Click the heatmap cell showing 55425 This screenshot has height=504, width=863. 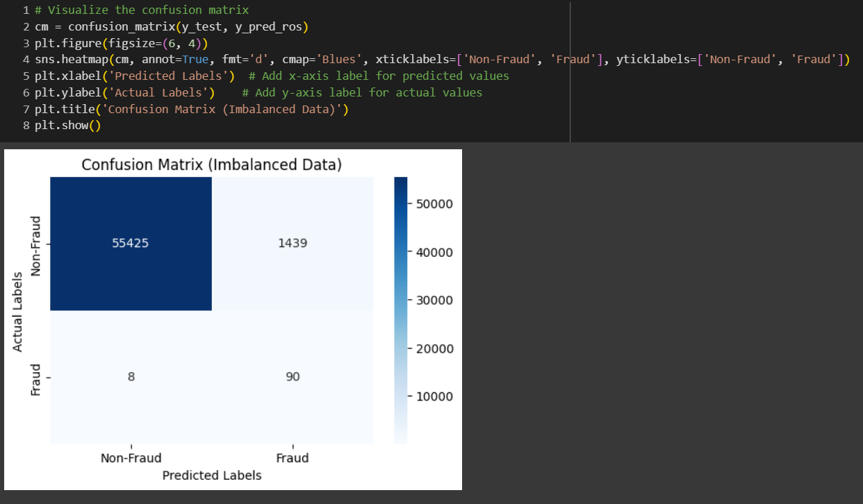[x=131, y=244]
